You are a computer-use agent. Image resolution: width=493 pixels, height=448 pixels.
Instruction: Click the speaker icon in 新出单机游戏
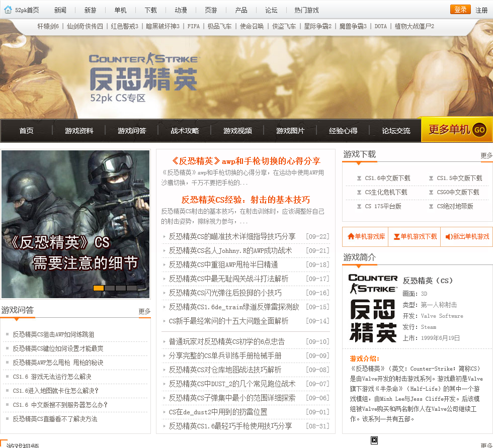tap(449, 236)
